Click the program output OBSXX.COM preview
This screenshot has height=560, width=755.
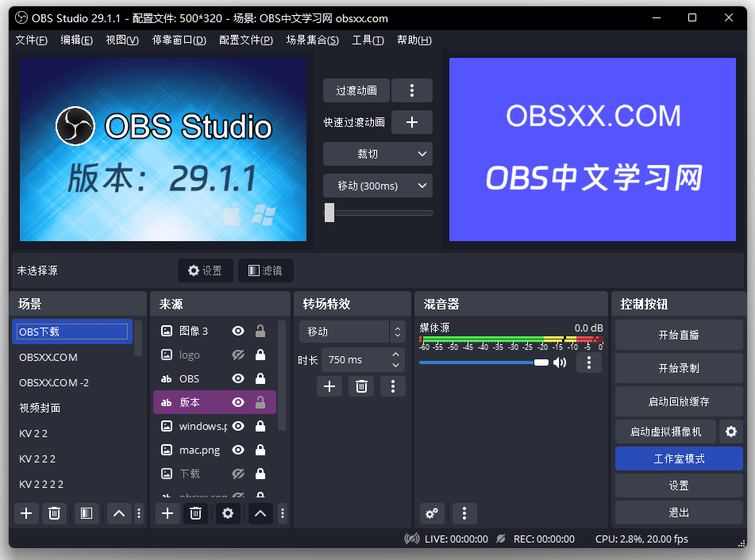point(592,150)
